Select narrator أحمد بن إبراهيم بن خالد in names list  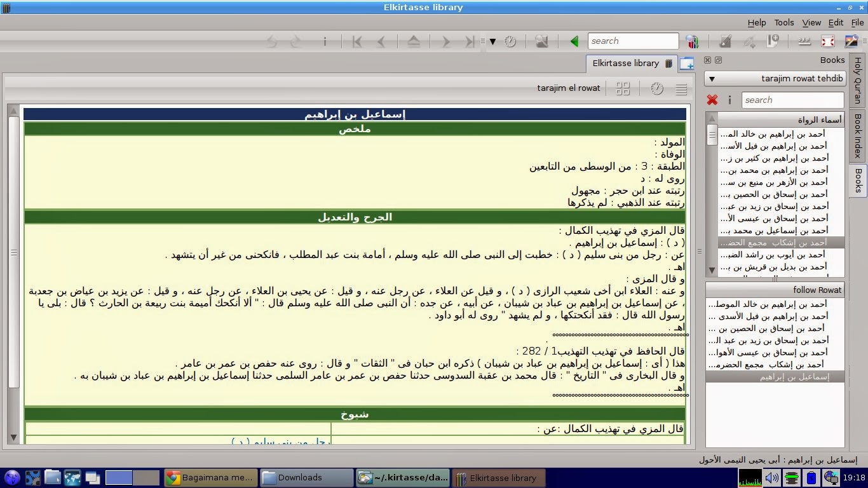782,133
